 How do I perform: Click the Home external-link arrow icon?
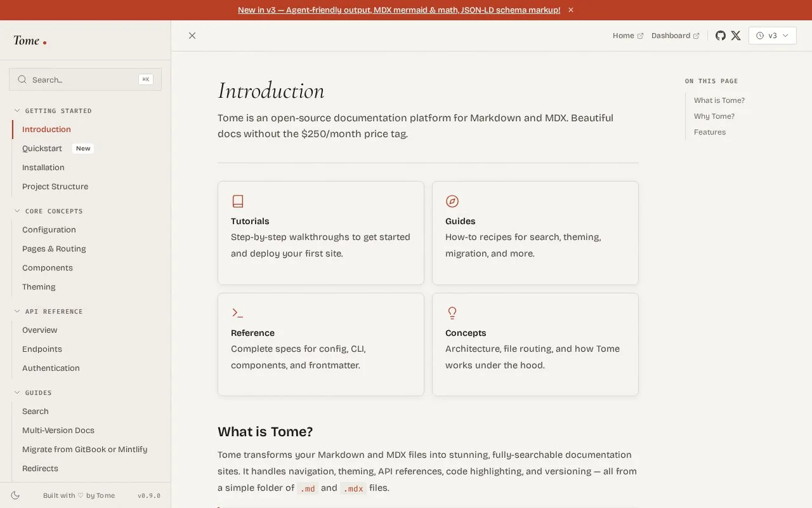640,36
